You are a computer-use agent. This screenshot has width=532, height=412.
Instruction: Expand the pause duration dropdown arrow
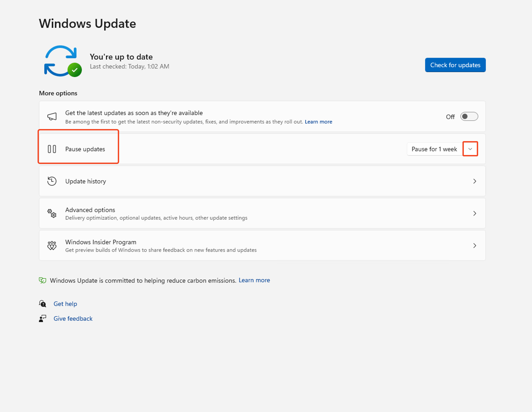pyautogui.click(x=470, y=149)
